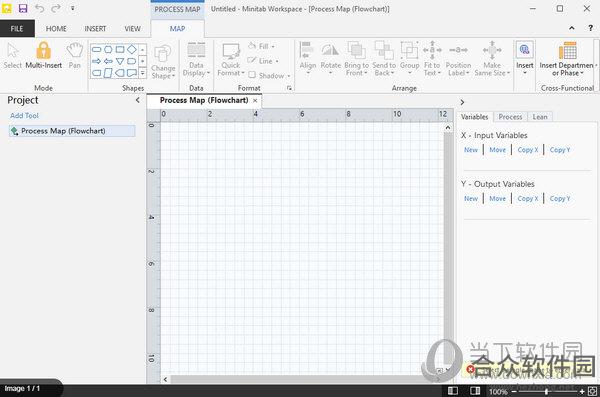Open the Help question mark
This screenshot has height=397, width=600.
(x=590, y=28)
